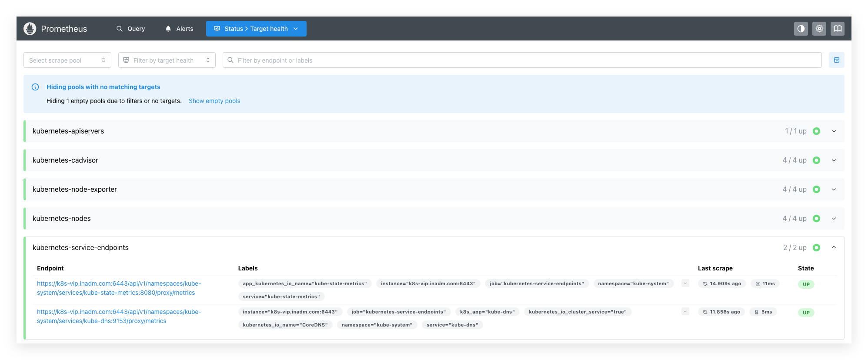Viewport: 868px width, 360px height.
Task: Expand labels for the kube-state-metrics target
Action: [685, 283]
